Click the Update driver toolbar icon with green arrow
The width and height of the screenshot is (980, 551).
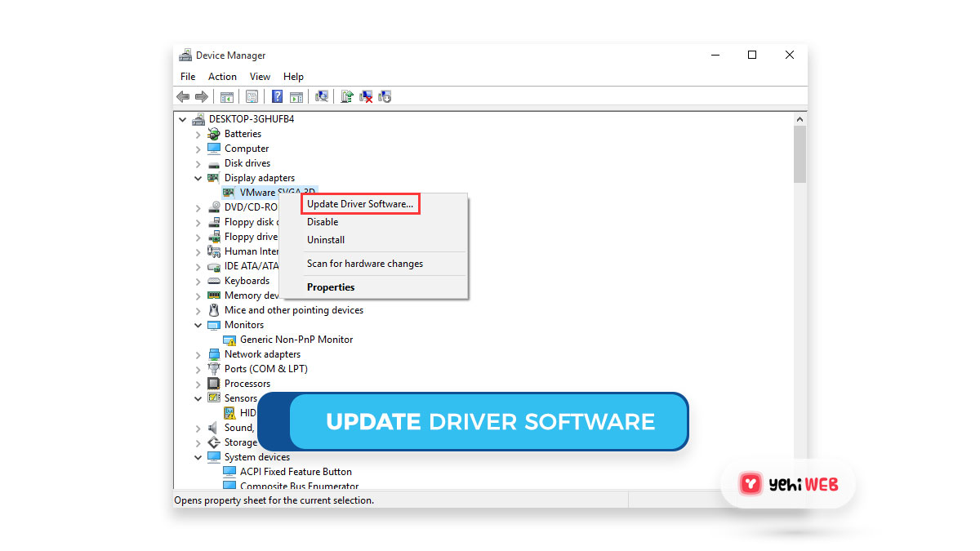[347, 96]
